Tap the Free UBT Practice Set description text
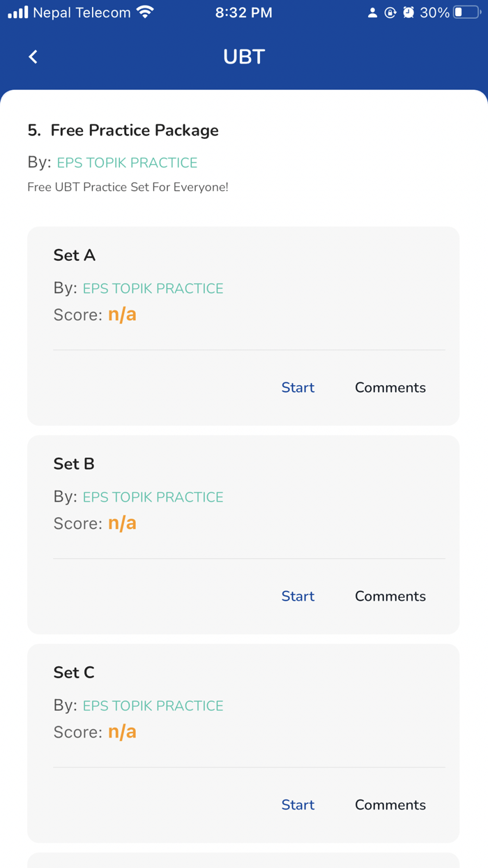488x868 pixels. 128,187
